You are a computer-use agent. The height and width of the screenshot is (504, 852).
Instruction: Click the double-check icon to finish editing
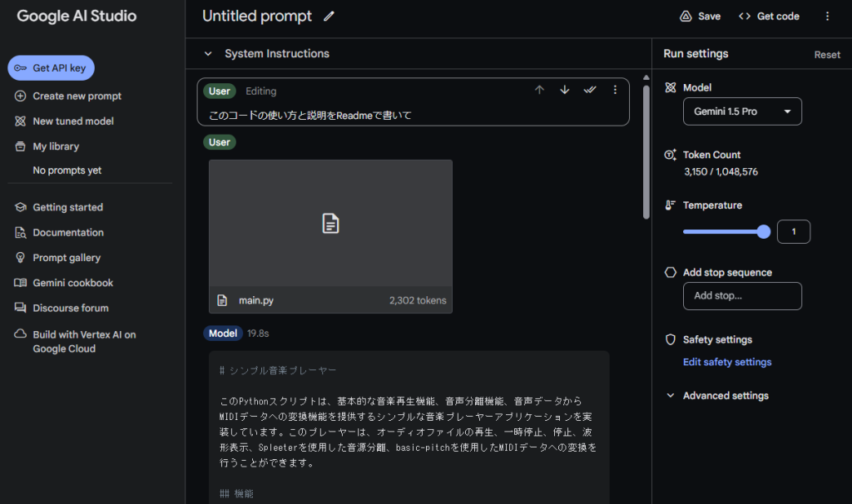590,90
